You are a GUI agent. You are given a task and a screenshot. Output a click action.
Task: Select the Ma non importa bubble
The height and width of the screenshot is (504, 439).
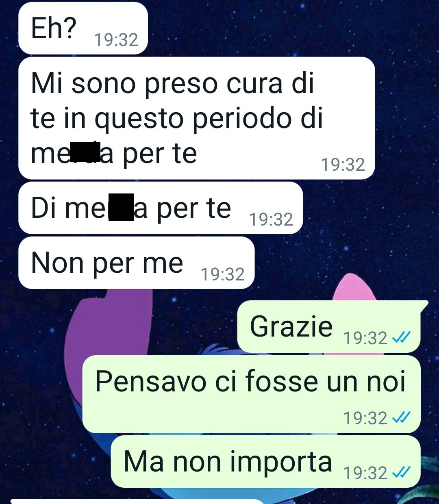click(x=265, y=462)
